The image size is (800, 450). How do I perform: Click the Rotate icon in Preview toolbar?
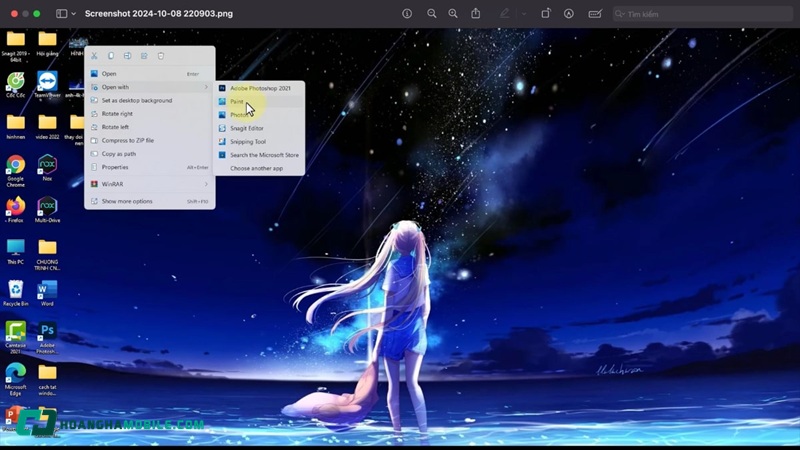[546, 14]
